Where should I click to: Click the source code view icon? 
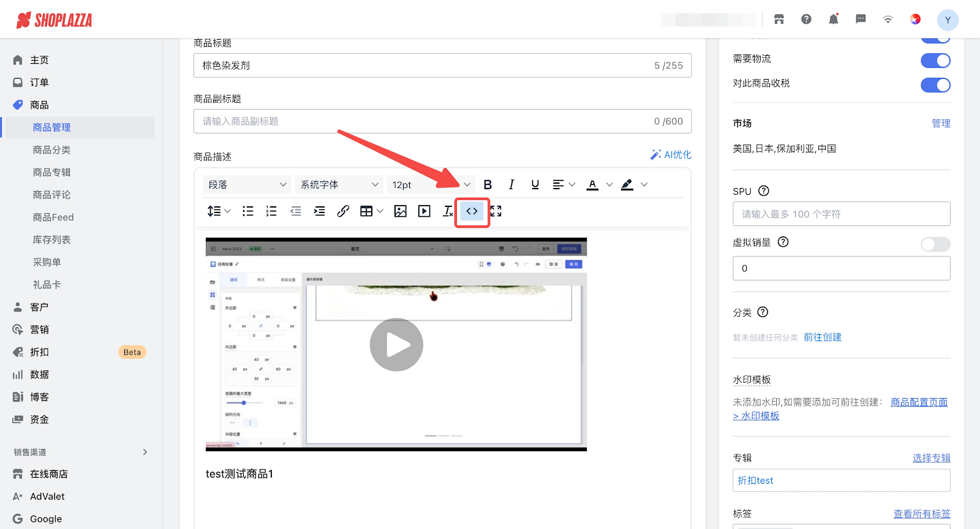pyautogui.click(x=472, y=211)
